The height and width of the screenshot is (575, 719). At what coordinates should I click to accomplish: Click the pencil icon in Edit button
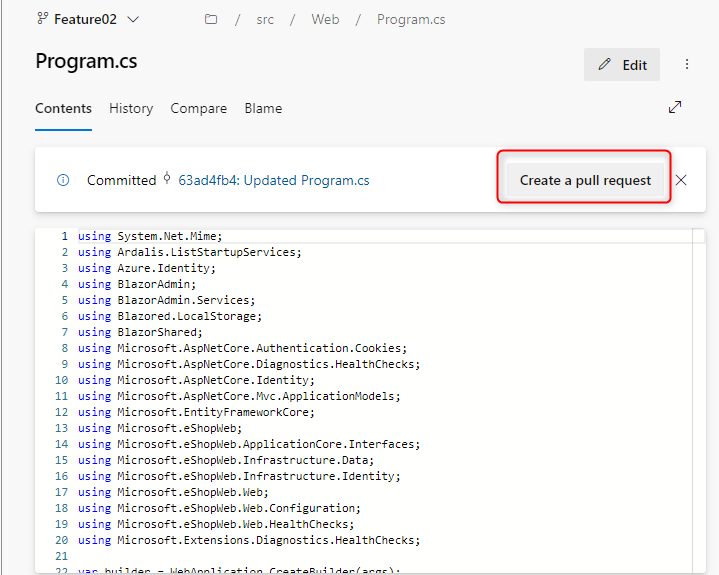[604, 65]
